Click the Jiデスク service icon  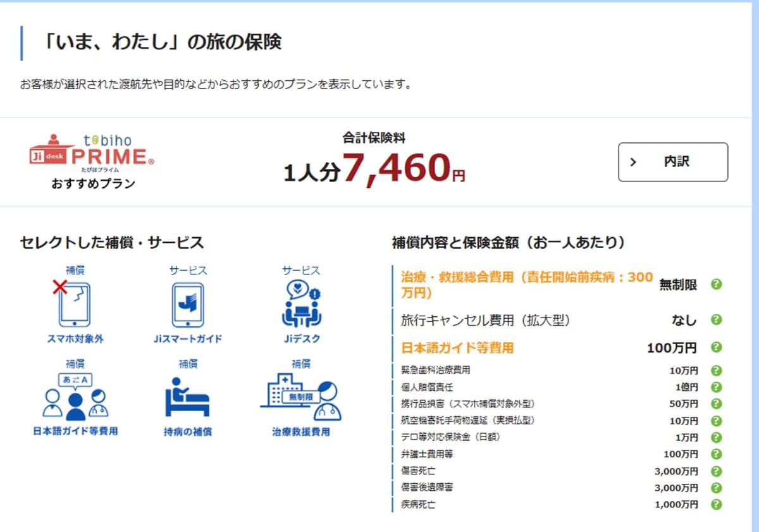tap(301, 304)
